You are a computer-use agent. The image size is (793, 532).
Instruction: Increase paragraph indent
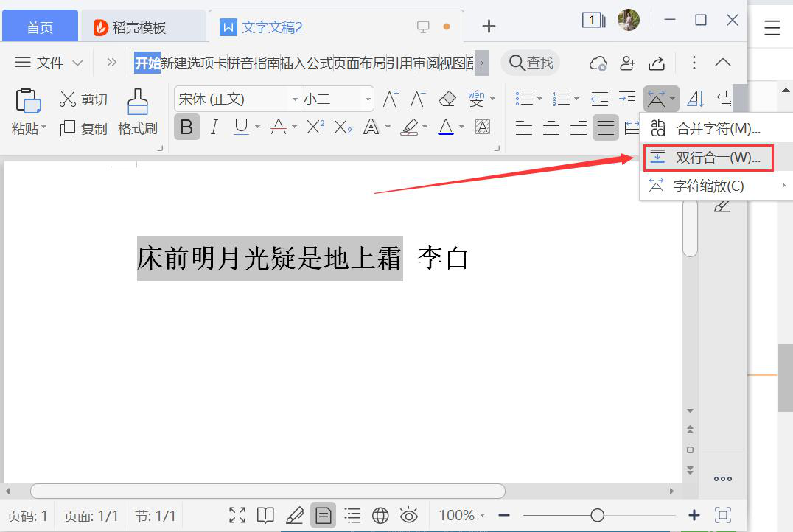coord(627,99)
